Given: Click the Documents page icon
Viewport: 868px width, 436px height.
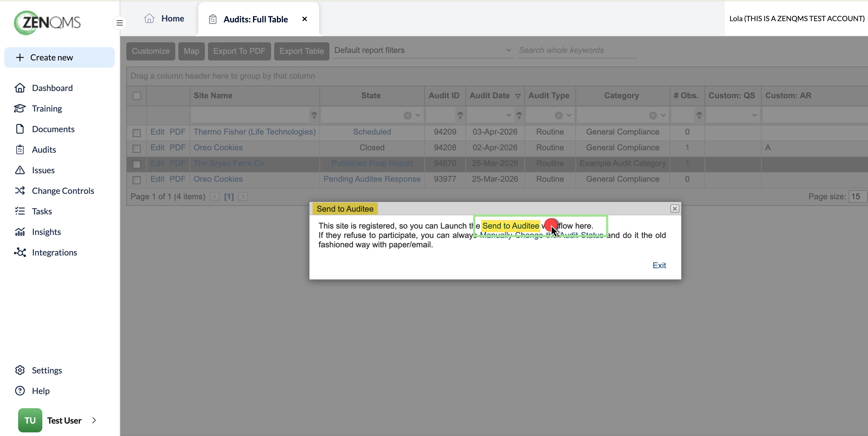Looking at the screenshot, I should pos(20,129).
